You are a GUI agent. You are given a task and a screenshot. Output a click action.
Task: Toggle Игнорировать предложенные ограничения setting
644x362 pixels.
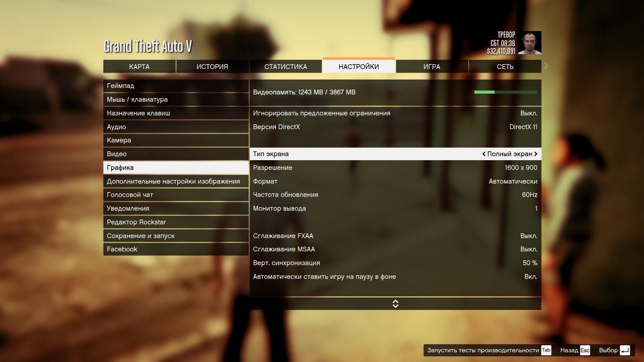coord(395,113)
